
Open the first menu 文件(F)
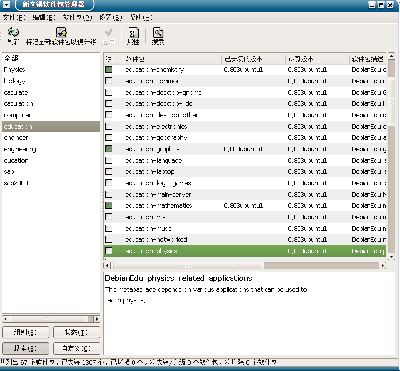pos(14,17)
